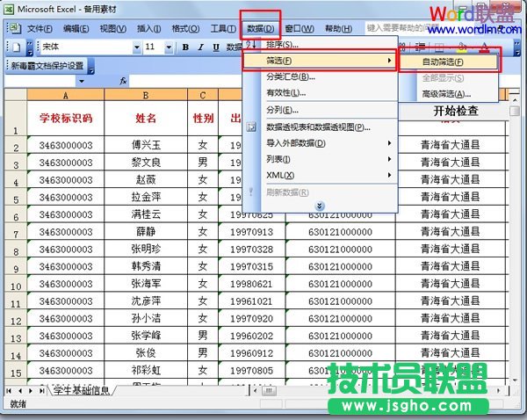
Task: Toggle Italic formatting in the toolbar
Action: 200,47
